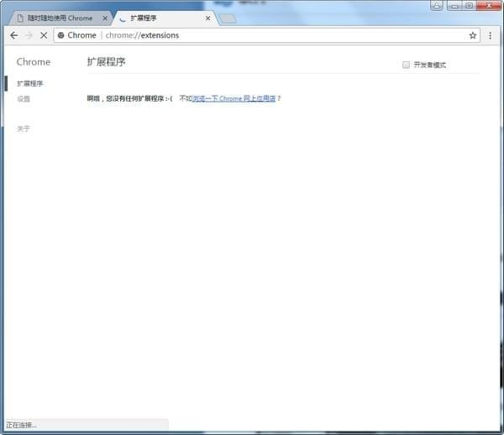Image resolution: width=504 pixels, height=435 pixels.
Task: Click the 正在连接 status bar text
Action: 22,426
